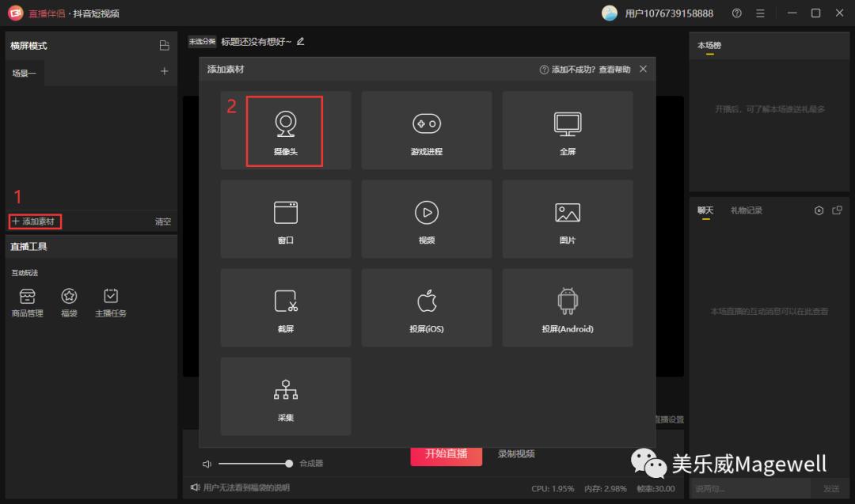Open the 未选分类 category selector
This screenshot has width=855, height=504.
[x=201, y=40]
